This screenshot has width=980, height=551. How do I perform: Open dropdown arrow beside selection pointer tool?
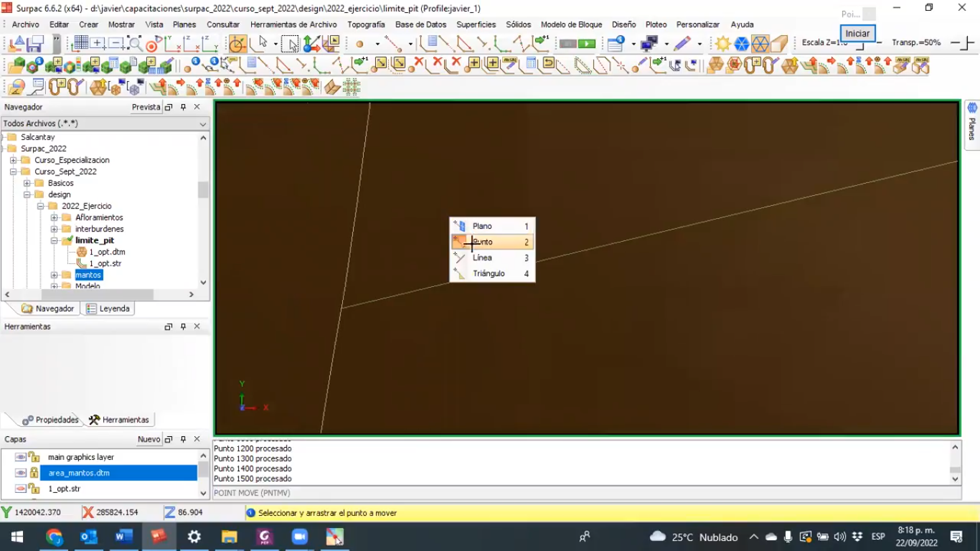[x=275, y=44]
